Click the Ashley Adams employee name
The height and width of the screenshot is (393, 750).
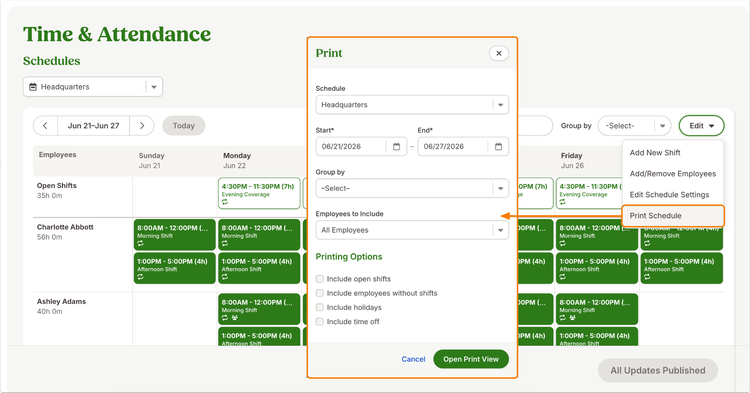pyautogui.click(x=61, y=302)
